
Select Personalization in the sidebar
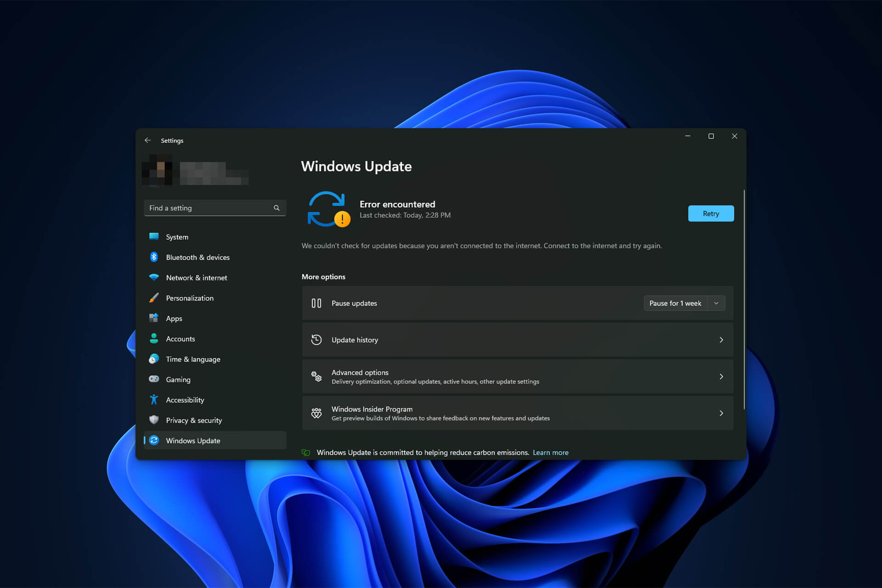[x=215, y=298]
